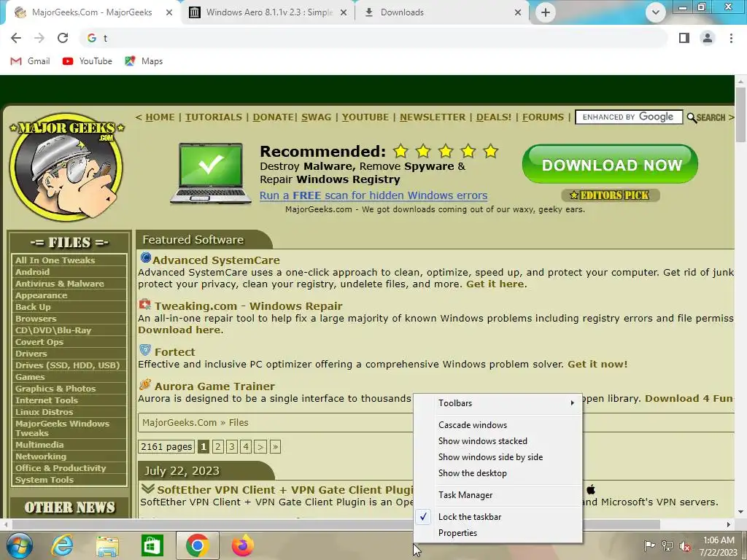Reload the current page
The height and width of the screenshot is (560, 747).
(63, 38)
